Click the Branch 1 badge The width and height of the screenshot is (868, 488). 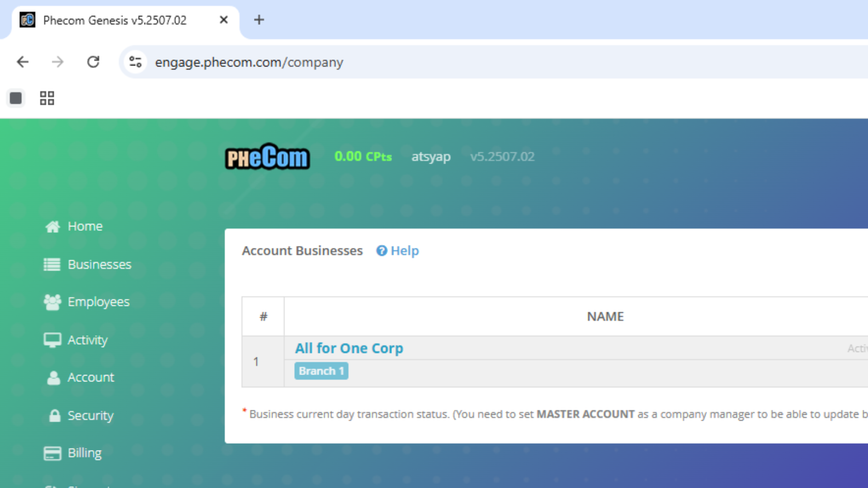321,371
